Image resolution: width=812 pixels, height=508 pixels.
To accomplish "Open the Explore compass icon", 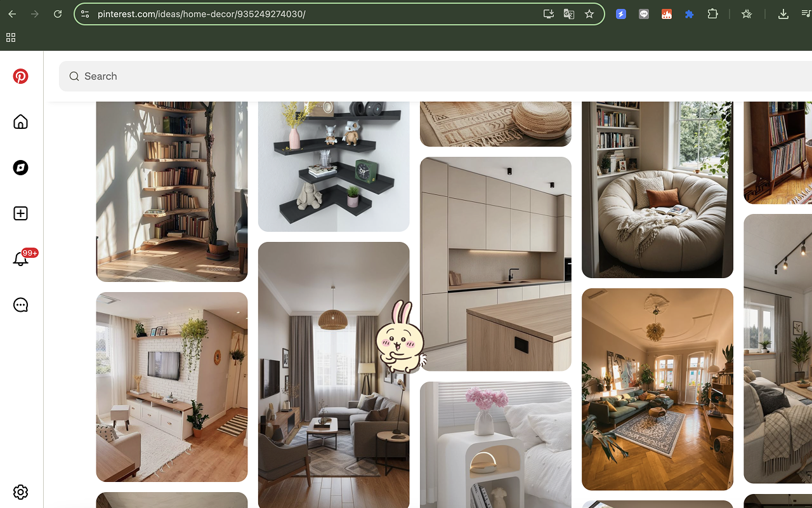I will pyautogui.click(x=21, y=168).
